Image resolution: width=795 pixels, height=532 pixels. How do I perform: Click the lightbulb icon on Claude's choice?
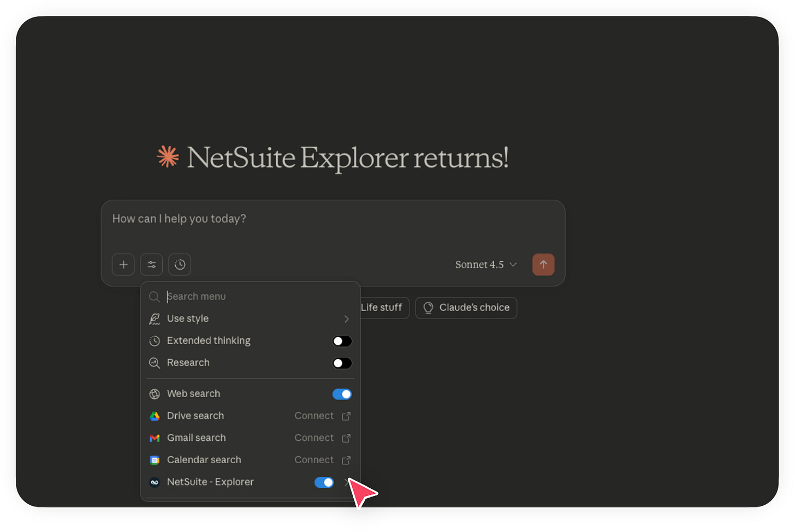pos(428,308)
